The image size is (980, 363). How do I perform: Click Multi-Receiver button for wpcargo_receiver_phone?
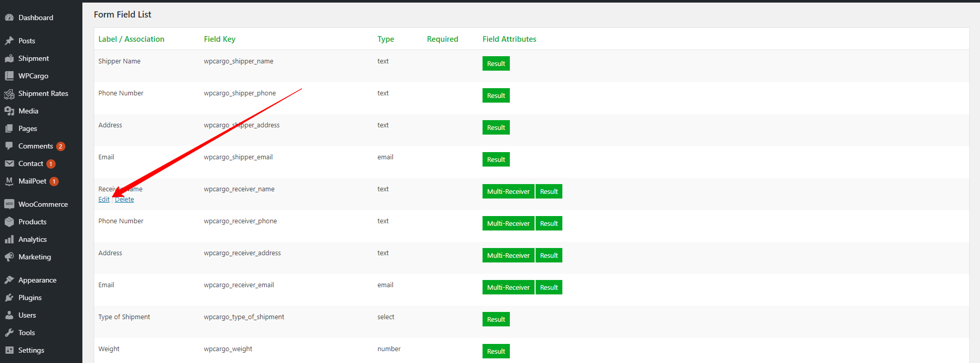508,223
